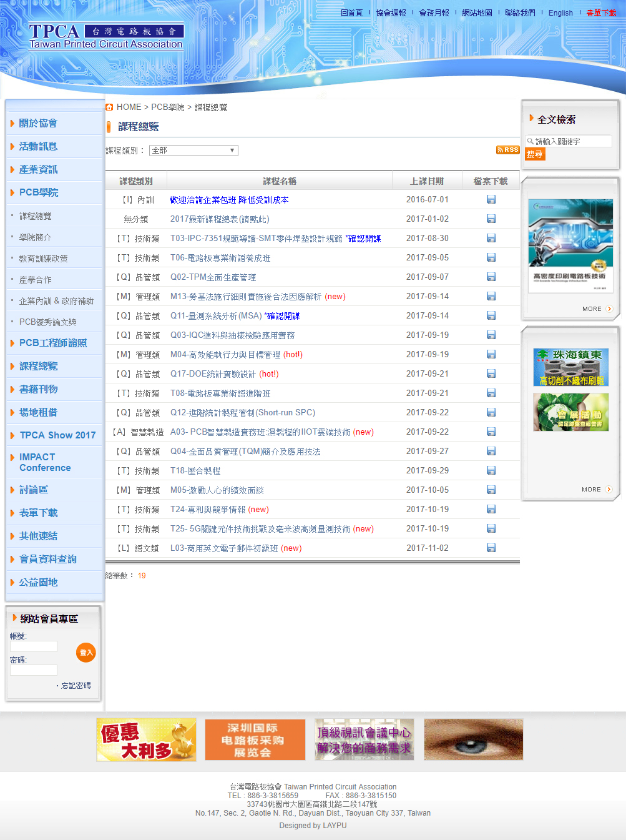Click download icon for T18-壓合製程 course

[491, 471]
